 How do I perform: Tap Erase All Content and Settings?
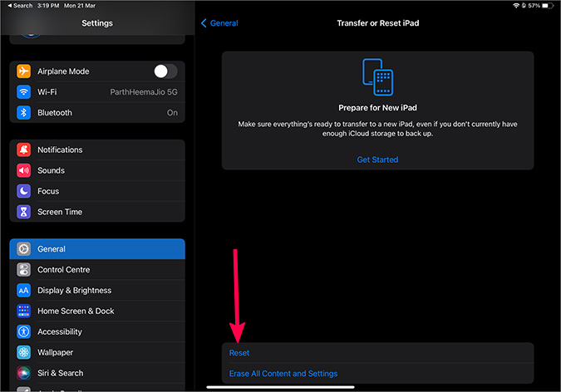coord(377,374)
